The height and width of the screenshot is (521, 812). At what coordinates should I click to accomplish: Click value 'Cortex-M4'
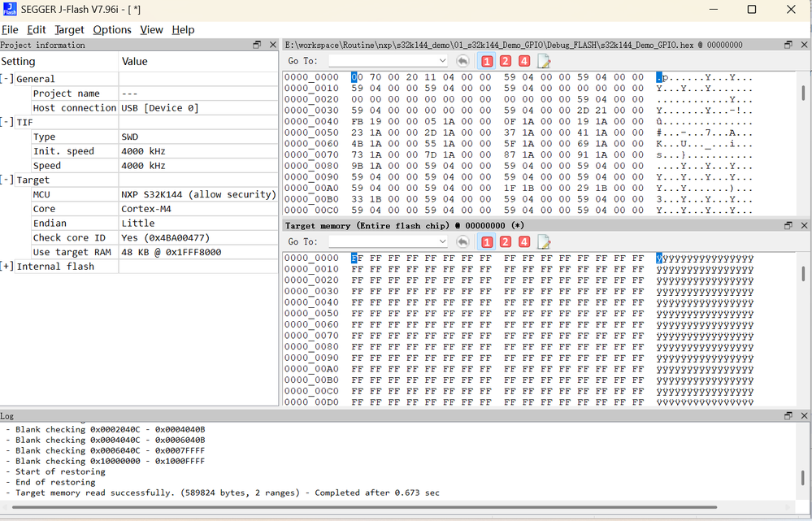point(146,209)
